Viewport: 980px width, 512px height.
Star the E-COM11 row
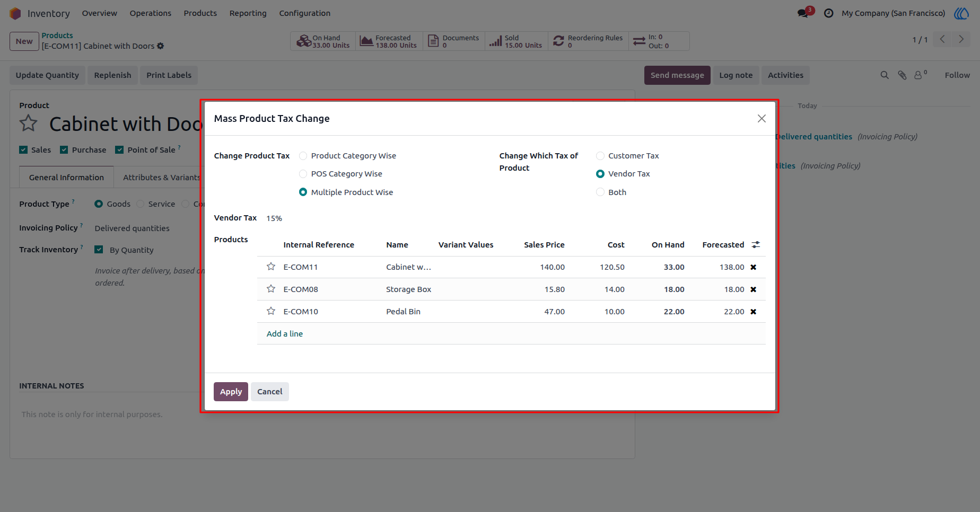tap(271, 267)
